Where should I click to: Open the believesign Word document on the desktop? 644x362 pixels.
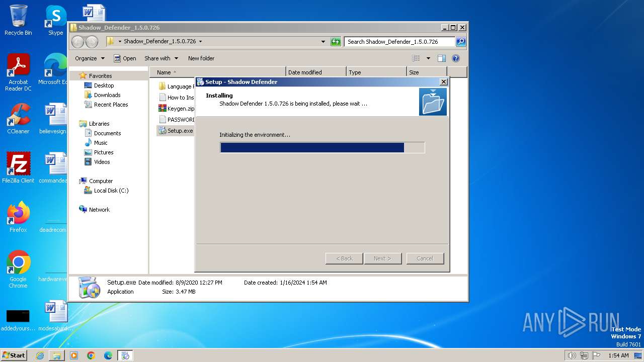point(54,119)
